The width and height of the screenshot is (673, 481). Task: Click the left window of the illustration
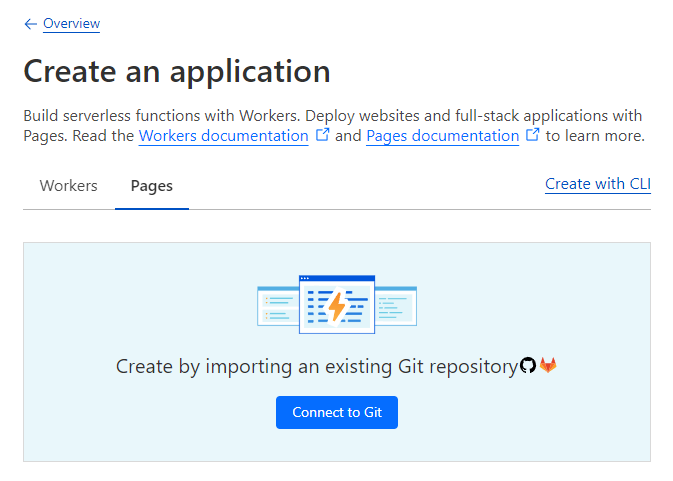(278, 306)
